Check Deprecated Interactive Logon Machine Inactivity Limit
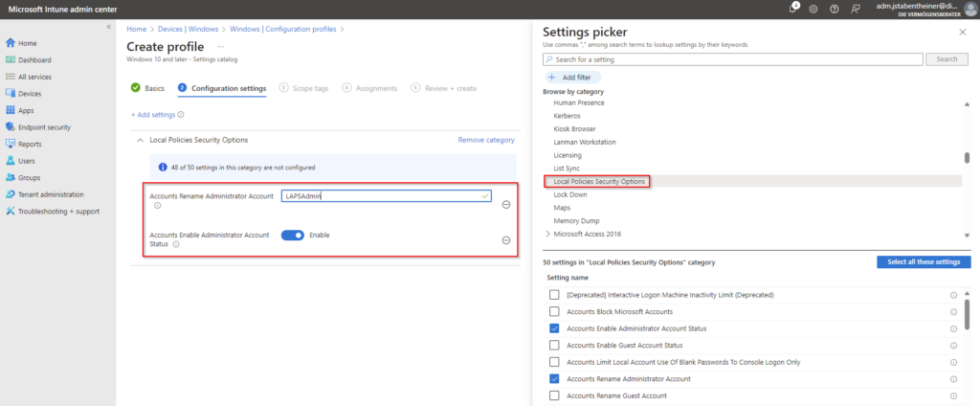980x406 pixels. point(554,295)
